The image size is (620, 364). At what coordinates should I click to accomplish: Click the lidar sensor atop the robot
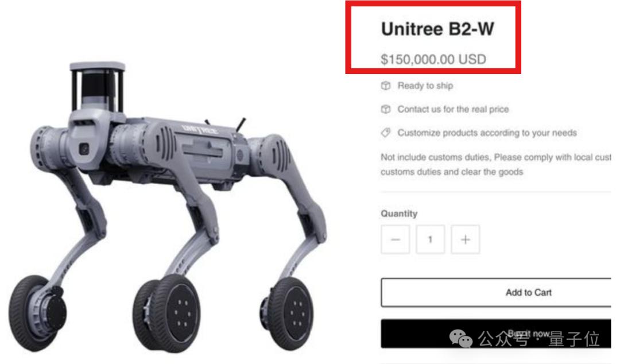97,86
